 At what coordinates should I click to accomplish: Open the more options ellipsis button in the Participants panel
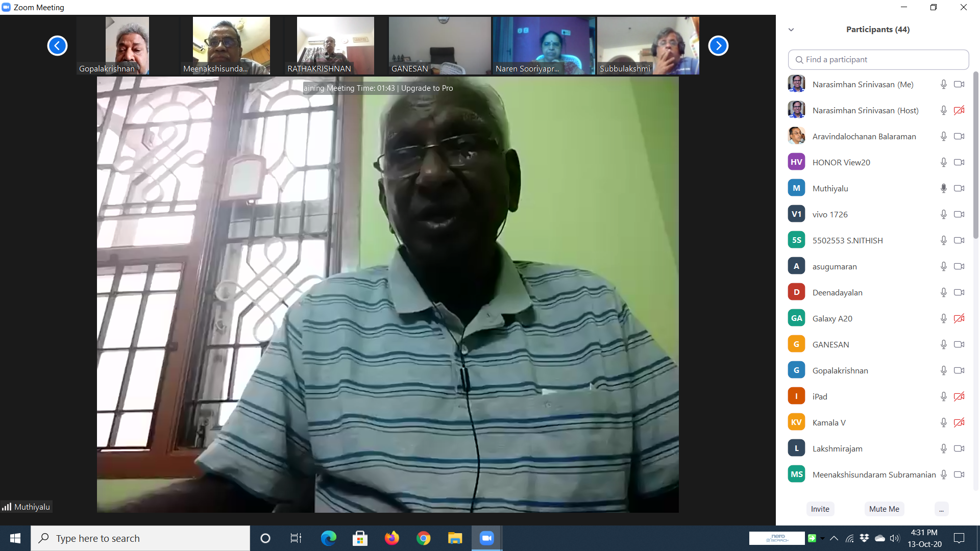click(941, 509)
